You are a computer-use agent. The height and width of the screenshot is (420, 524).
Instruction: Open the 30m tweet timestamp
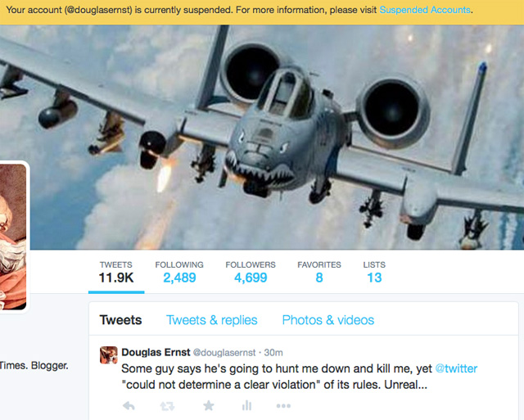tap(273, 353)
